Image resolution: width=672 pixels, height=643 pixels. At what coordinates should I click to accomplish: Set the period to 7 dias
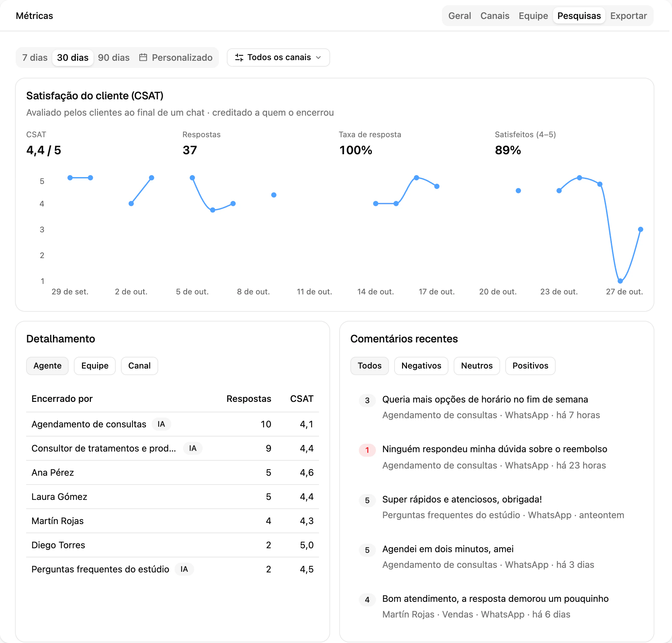click(35, 58)
